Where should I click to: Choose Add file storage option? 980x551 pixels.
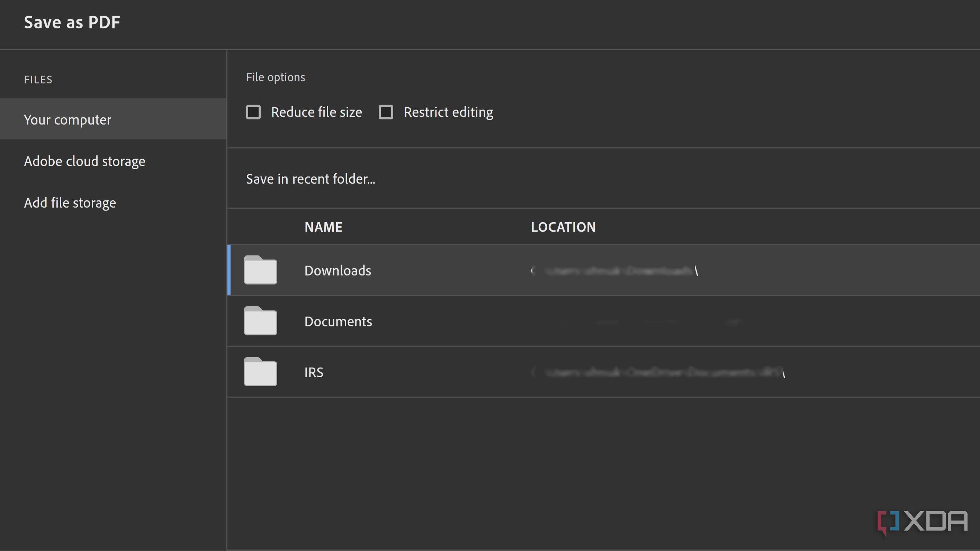point(70,203)
